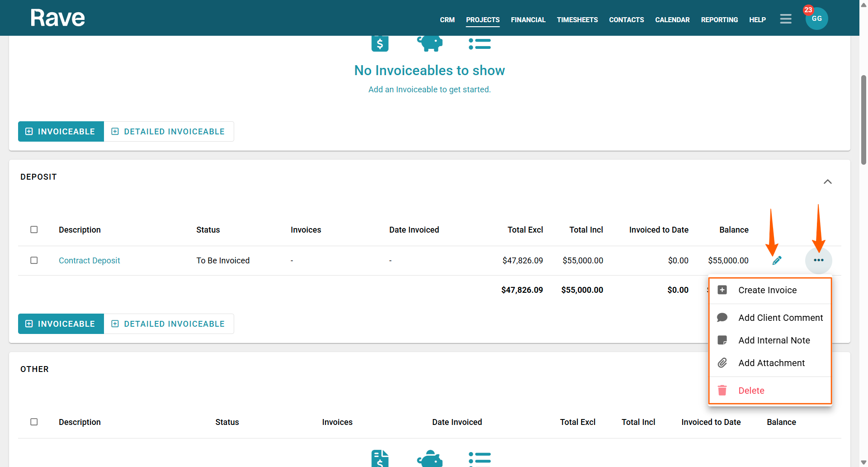Go to the Projects menu
Image resolution: width=868 pixels, height=467 pixels.
coord(483,20)
